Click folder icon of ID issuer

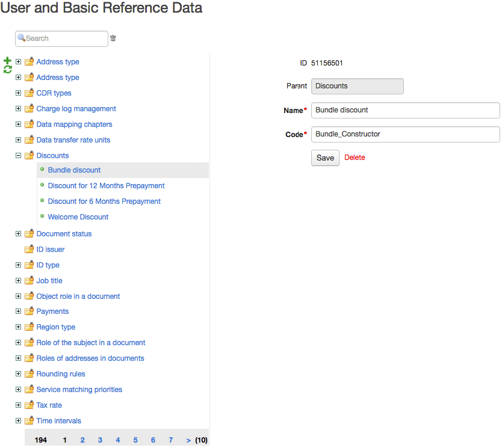(x=29, y=249)
